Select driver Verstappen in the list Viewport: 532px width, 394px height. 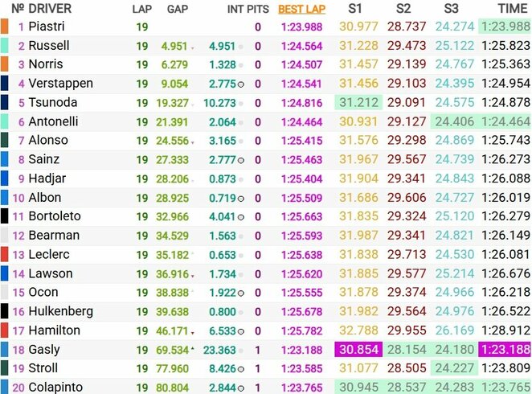tap(60, 84)
